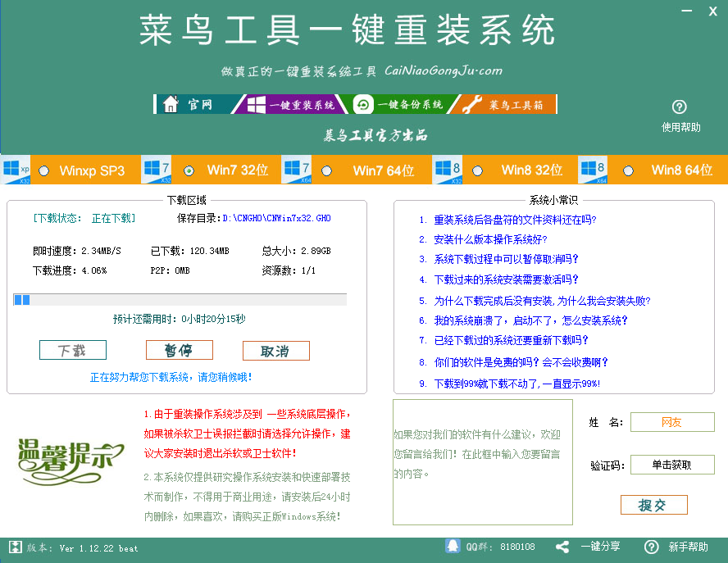The image size is (728, 563).
Task: Cancel the download with 取消
Action: pyautogui.click(x=275, y=351)
